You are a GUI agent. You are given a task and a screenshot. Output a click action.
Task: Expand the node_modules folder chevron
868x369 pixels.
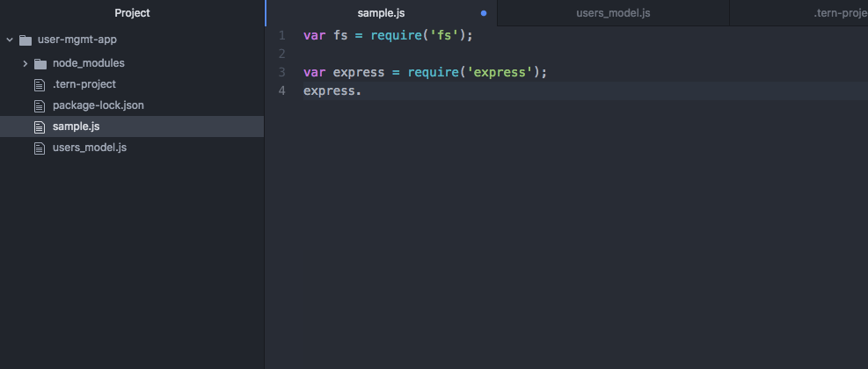coord(26,63)
